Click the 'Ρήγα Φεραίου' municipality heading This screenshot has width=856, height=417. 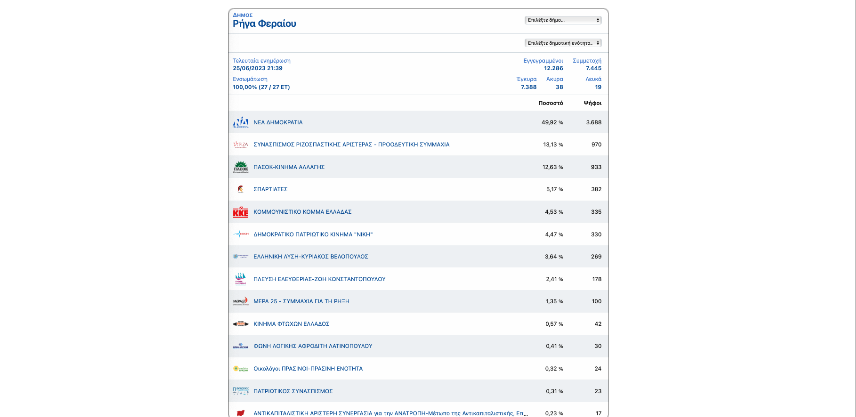tap(265, 24)
